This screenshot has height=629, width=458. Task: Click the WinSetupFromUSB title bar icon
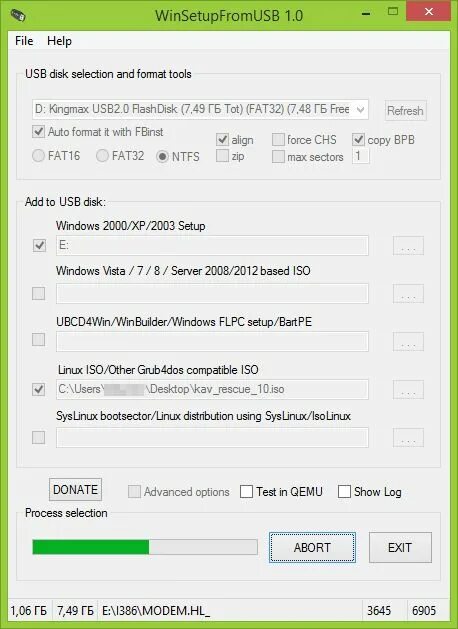tap(18, 15)
